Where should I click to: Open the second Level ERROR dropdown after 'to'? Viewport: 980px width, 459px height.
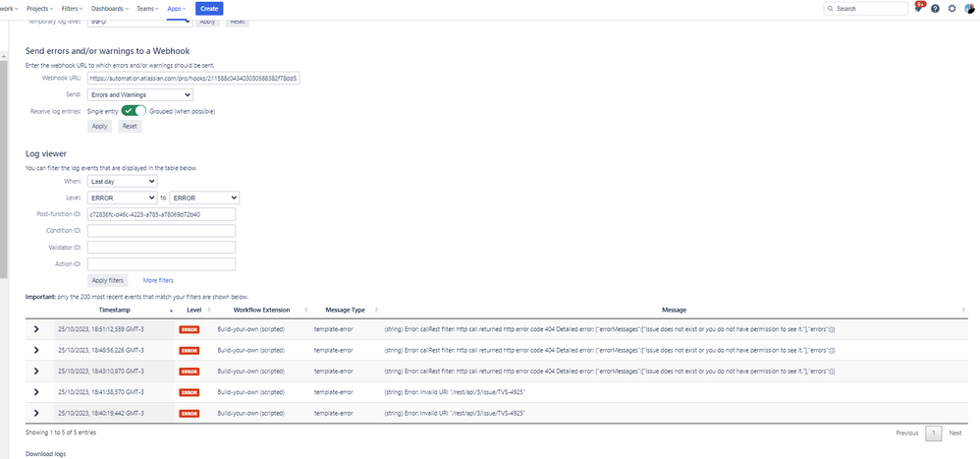coord(204,198)
